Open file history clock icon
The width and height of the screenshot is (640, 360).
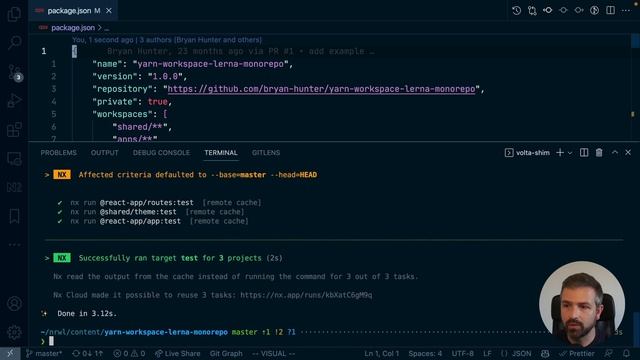[516, 11]
